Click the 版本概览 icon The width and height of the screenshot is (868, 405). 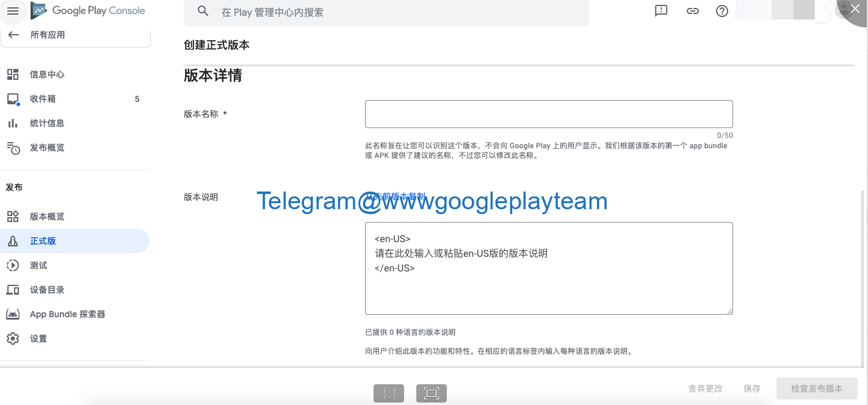(13, 217)
